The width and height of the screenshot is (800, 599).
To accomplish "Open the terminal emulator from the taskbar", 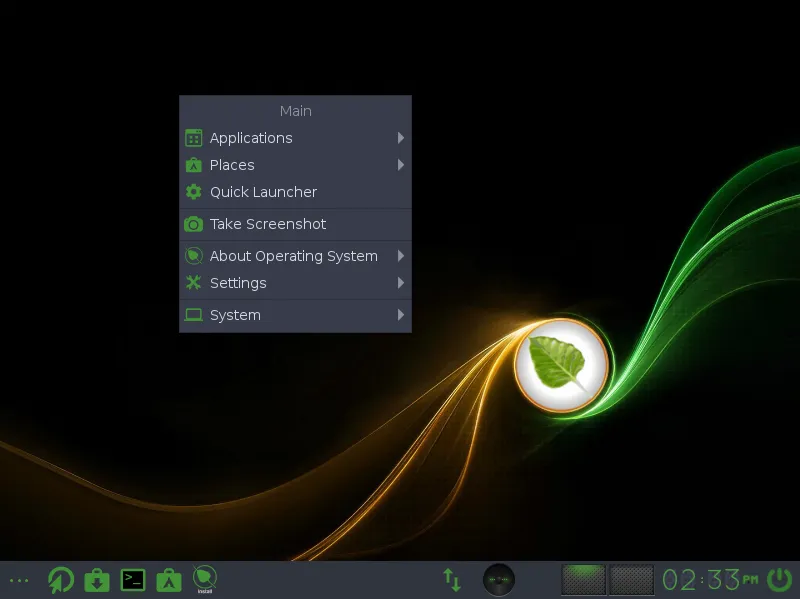I will pos(133,579).
